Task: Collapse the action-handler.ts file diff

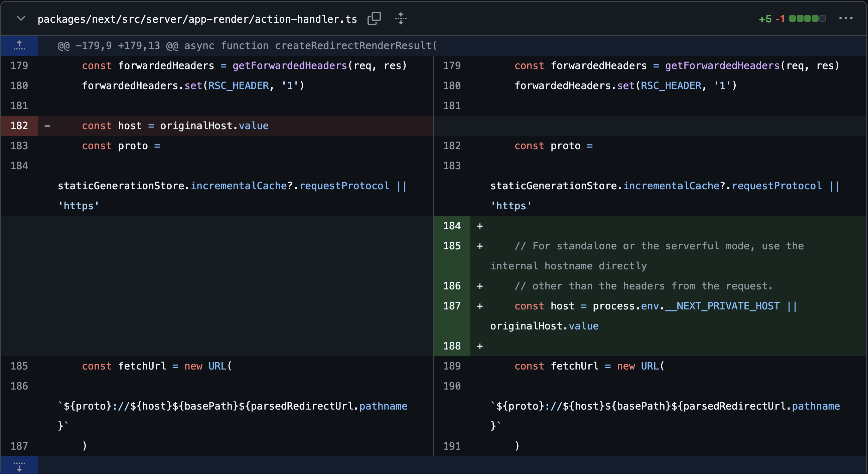Action: coord(21,18)
